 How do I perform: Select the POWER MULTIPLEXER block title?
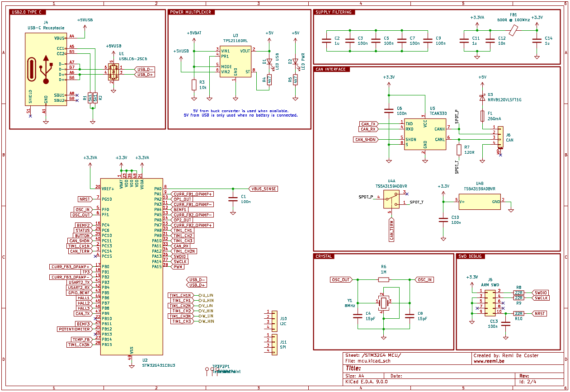coord(191,12)
